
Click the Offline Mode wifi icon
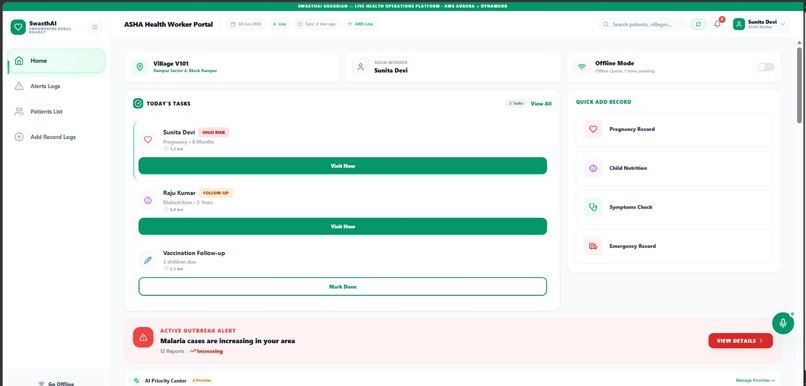point(581,67)
